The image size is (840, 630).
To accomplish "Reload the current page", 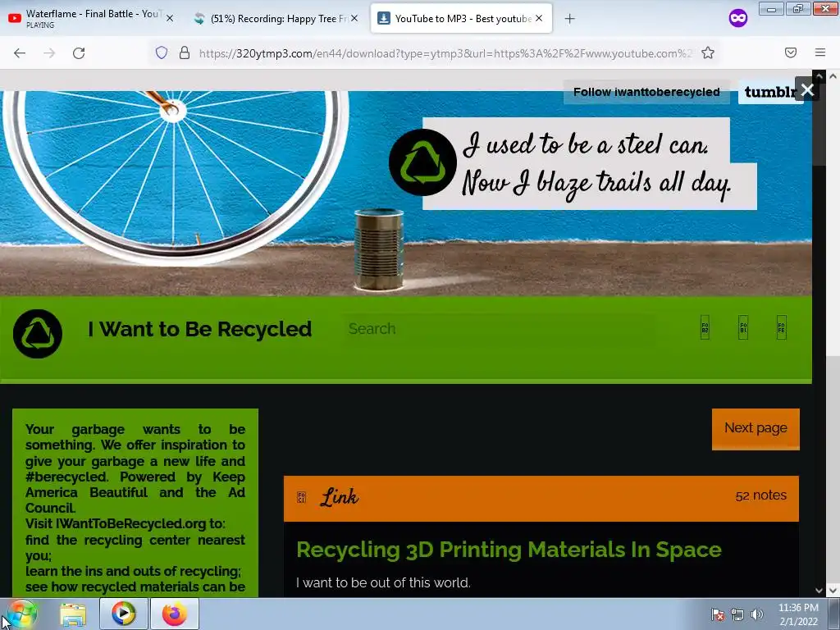I will point(79,53).
